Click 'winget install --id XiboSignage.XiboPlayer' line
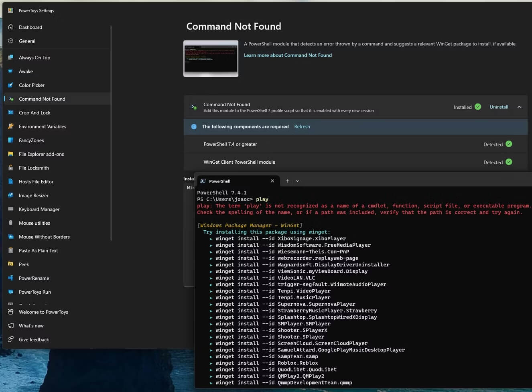This screenshot has width=532, height=392. tap(280, 238)
